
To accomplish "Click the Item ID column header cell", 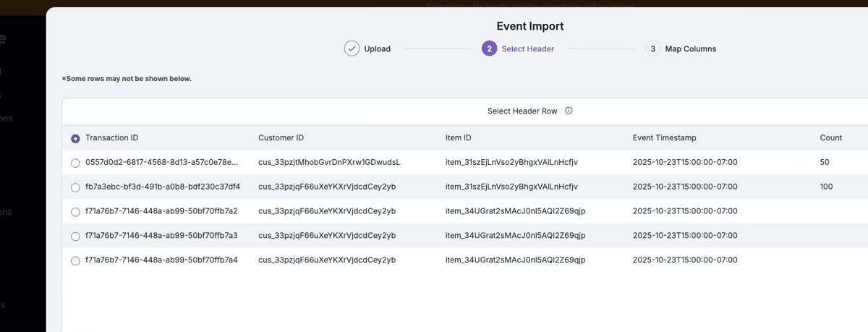I will [x=458, y=138].
